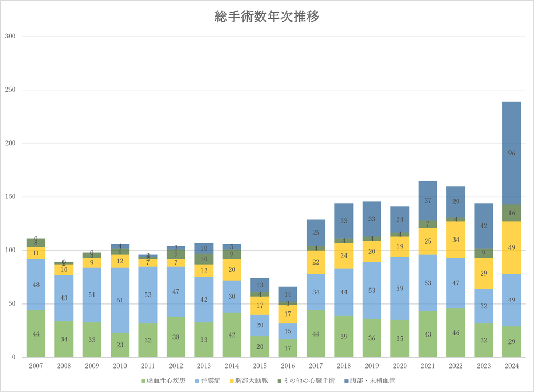534x392 pixels.
Task: Click the 2024 dark green segment labeled 16
Action: 512,213
